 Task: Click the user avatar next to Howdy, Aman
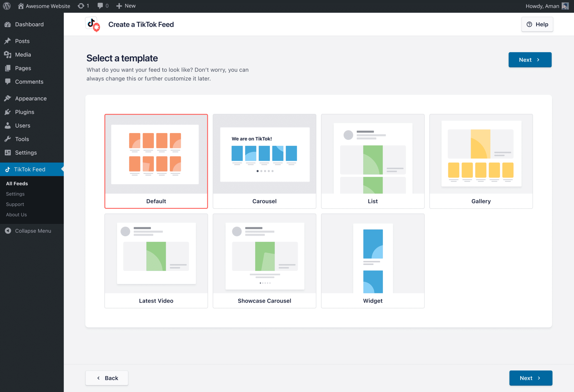point(565,6)
